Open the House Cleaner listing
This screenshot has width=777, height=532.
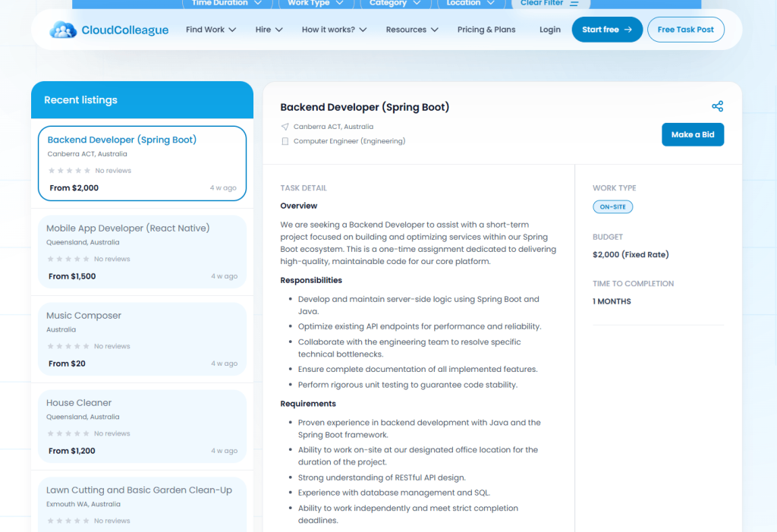(x=142, y=427)
